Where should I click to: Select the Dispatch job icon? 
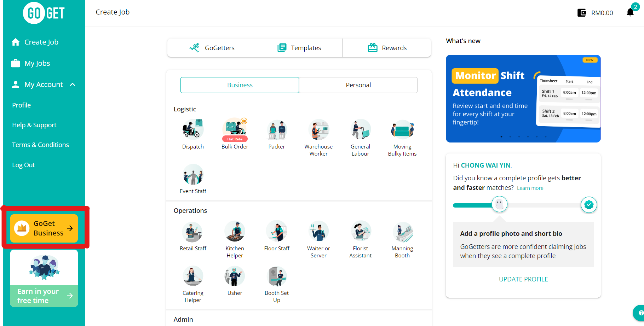tap(193, 130)
